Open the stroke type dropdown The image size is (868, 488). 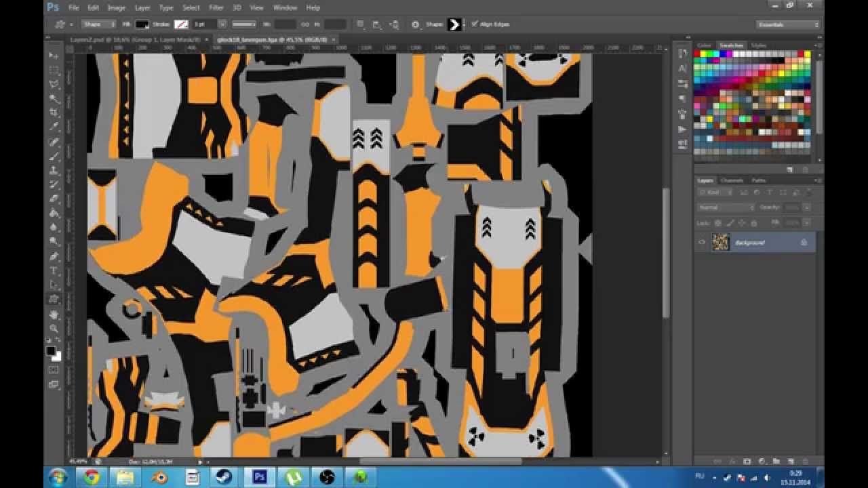tap(244, 24)
